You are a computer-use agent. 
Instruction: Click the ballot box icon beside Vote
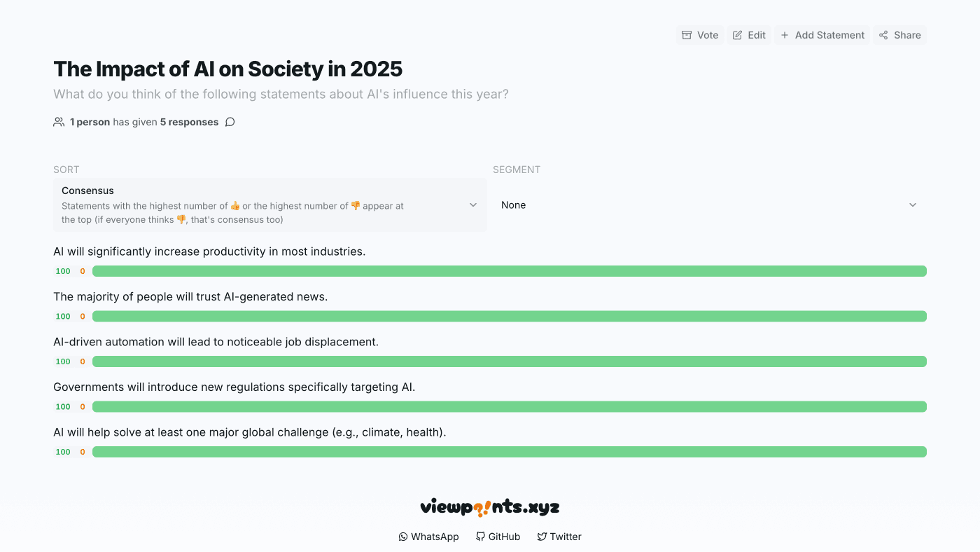[x=687, y=34]
